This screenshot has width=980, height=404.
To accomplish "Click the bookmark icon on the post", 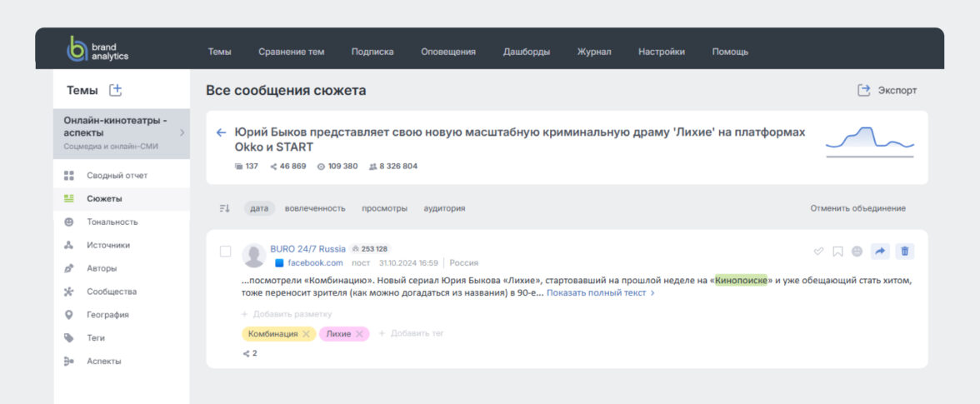I will click(837, 251).
